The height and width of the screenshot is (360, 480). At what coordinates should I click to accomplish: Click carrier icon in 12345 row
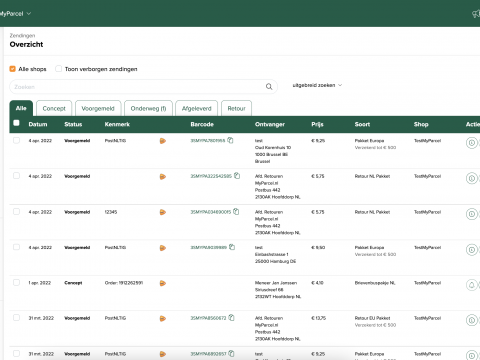coord(163,212)
